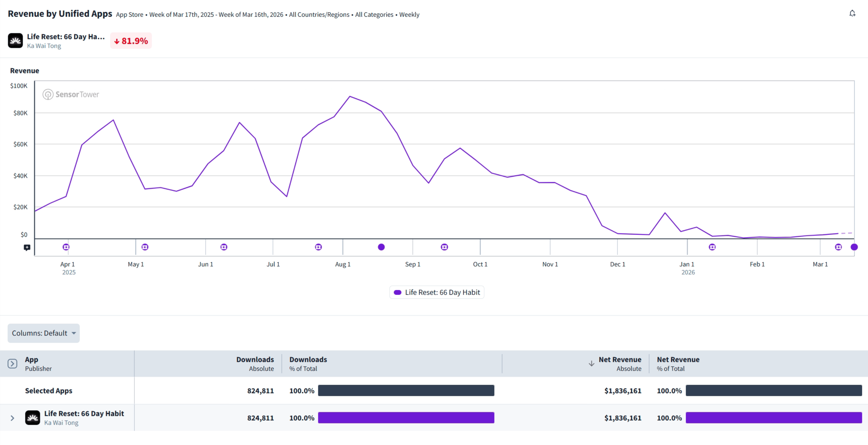Click the event marker after Jan 1 2026

click(712, 247)
